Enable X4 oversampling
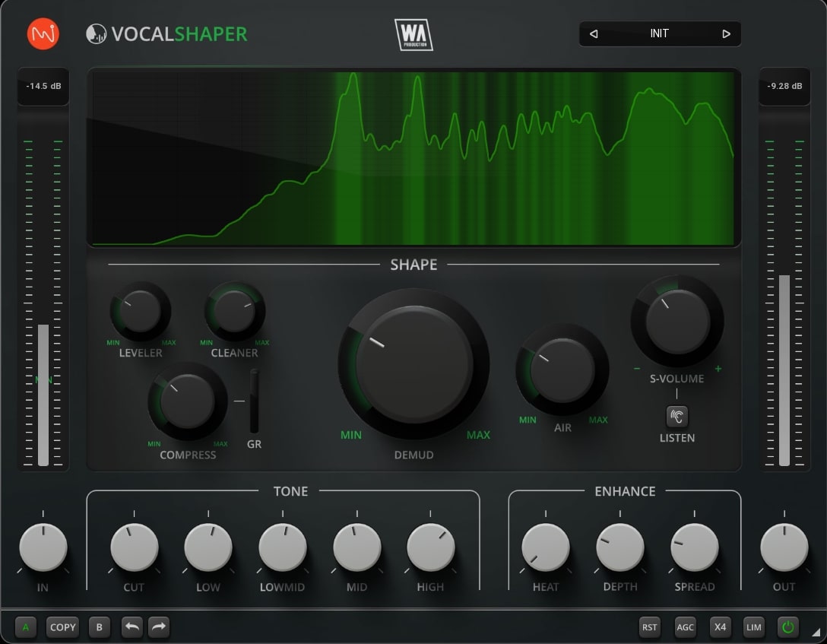 720,627
